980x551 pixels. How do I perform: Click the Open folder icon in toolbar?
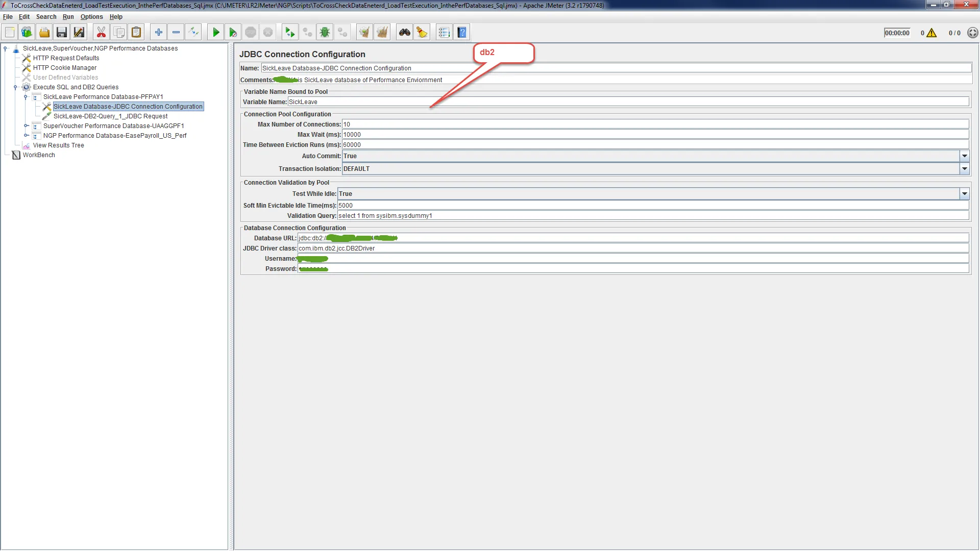pyautogui.click(x=44, y=33)
